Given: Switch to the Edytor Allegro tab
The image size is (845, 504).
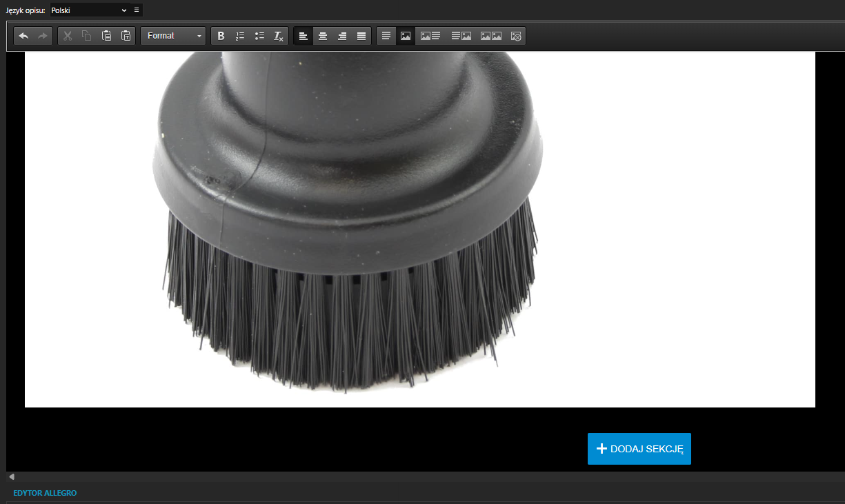Looking at the screenshot, I should 45,493.
